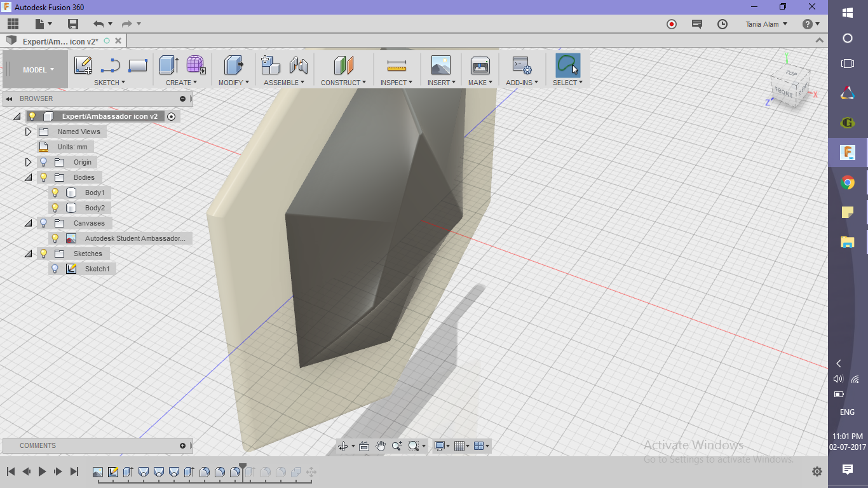Open Google Chrome from the taskbar
This screenshot has width=868, height=488.
[x=847, y=183]
